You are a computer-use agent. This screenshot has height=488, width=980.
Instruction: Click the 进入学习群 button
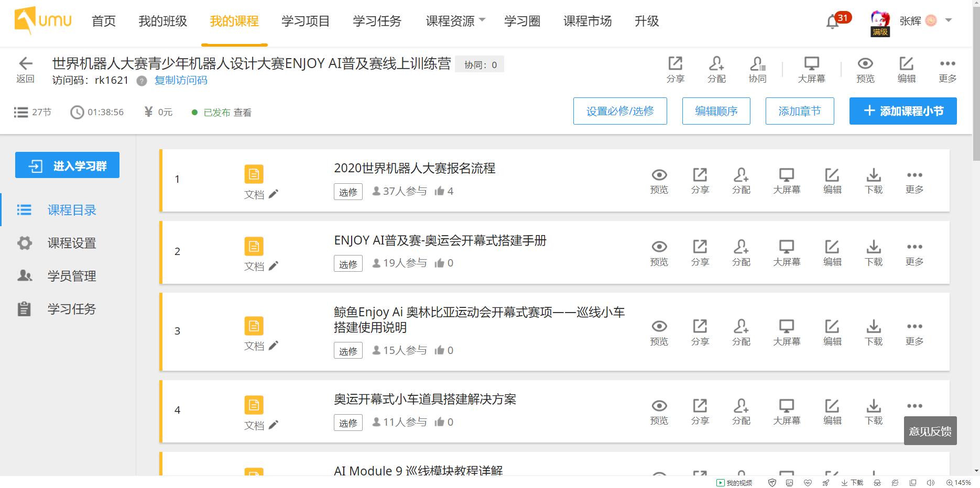[67, 165]
